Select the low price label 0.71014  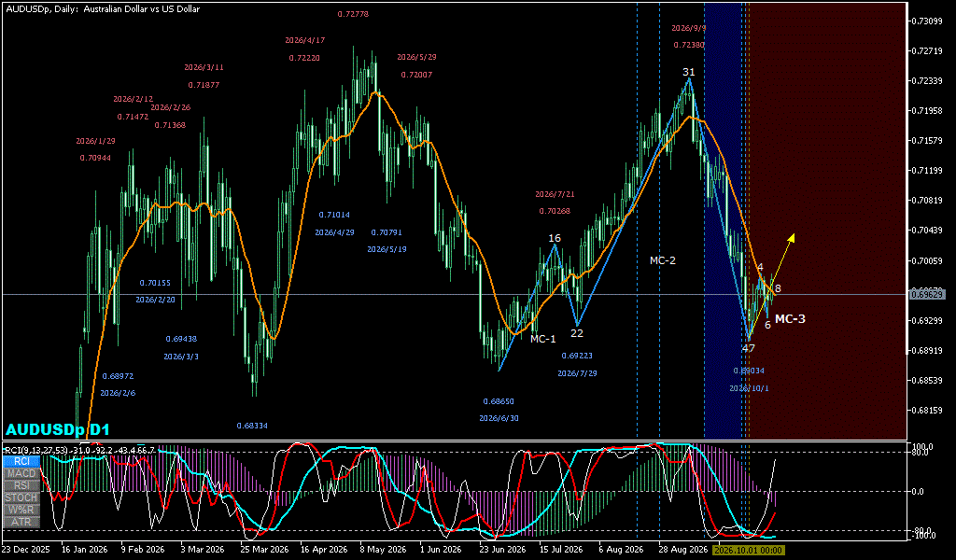click(334, 215)
